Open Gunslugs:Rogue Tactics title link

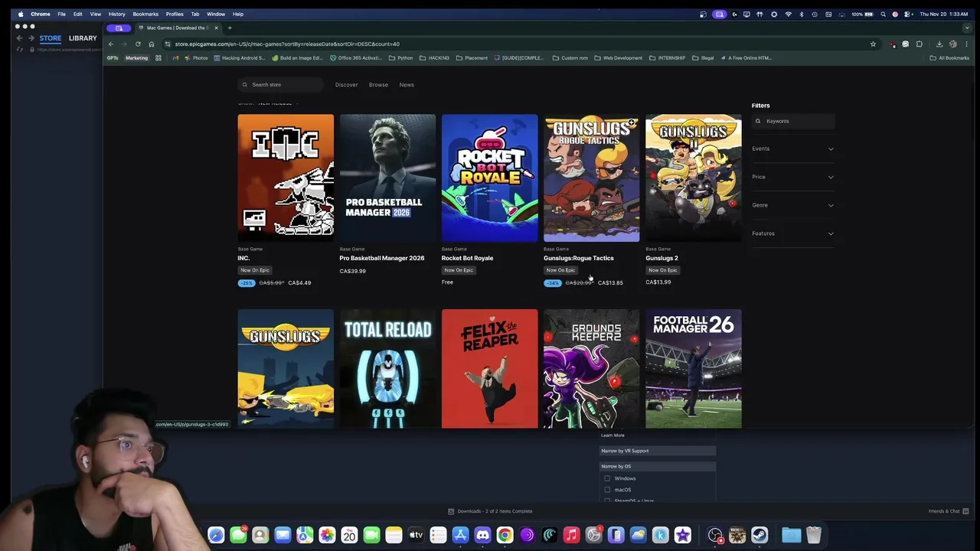578,258
